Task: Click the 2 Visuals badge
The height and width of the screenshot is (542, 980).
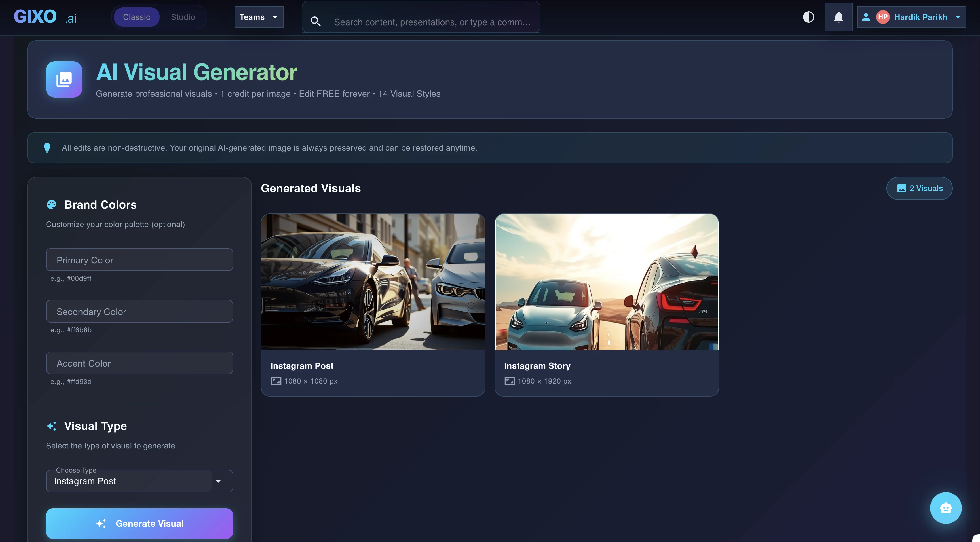Action: click(x=919, y=188)
